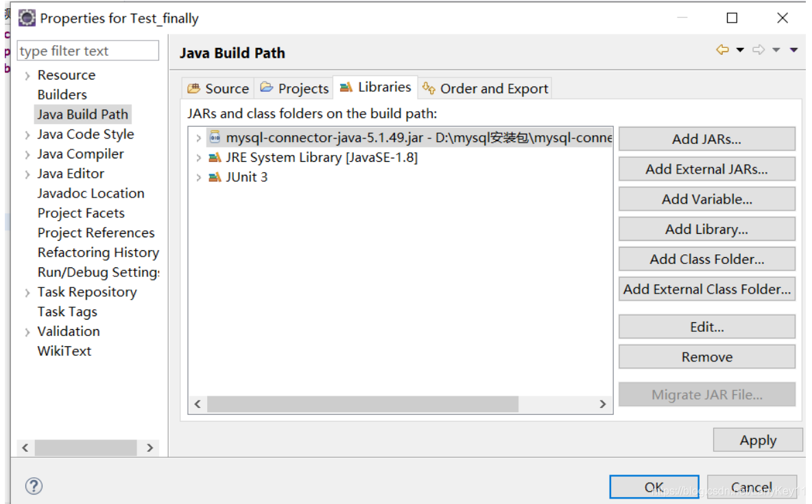This screenshot has height=504, width=812.
Task: Select Java Build Path in tree
Action: (82, 115)
